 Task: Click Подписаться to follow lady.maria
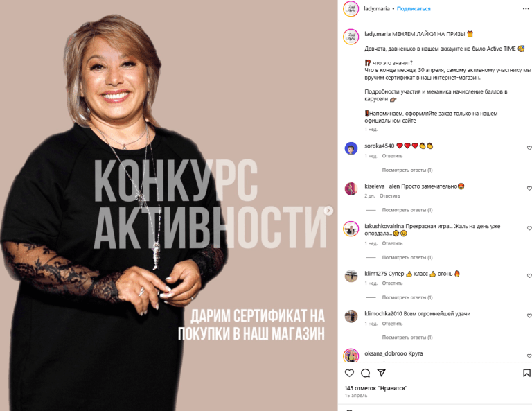click(414, 9)
